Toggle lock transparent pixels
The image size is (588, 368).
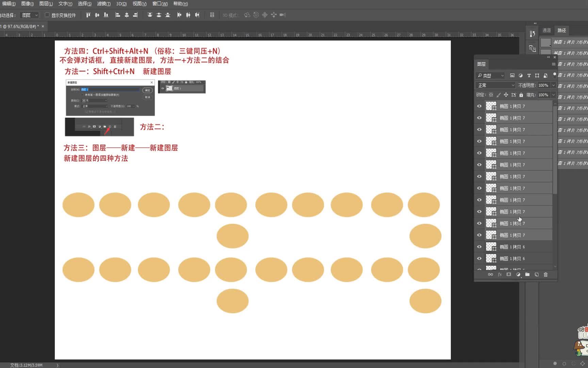point(491,95)
